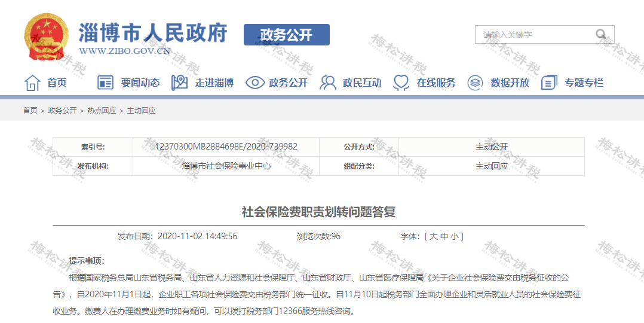Click the news newspaper icon
Screen dimensions: 644x323
click(x=105, y=83)
